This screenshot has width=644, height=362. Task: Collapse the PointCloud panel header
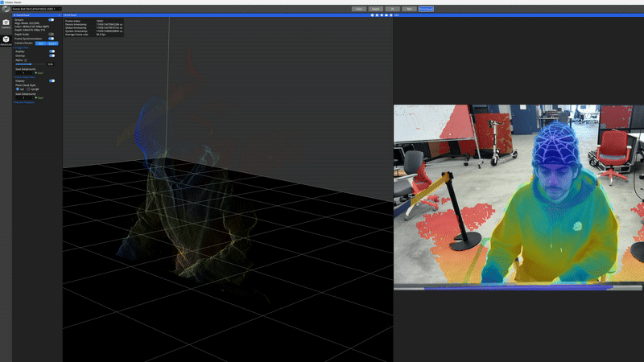[x=14, y=15]
